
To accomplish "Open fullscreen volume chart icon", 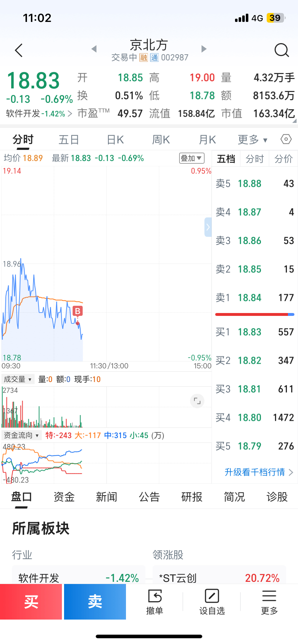I will (197, 401).
